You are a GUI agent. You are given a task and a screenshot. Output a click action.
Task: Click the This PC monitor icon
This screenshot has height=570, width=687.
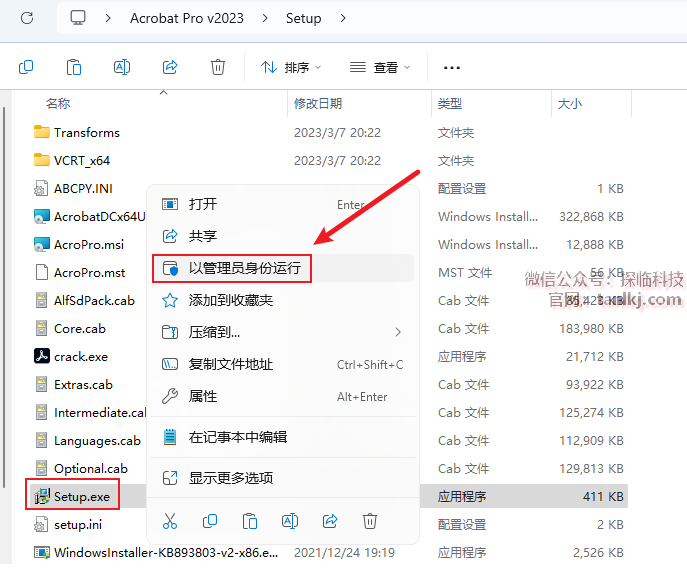pyautogui.click(x=78, y=18)
